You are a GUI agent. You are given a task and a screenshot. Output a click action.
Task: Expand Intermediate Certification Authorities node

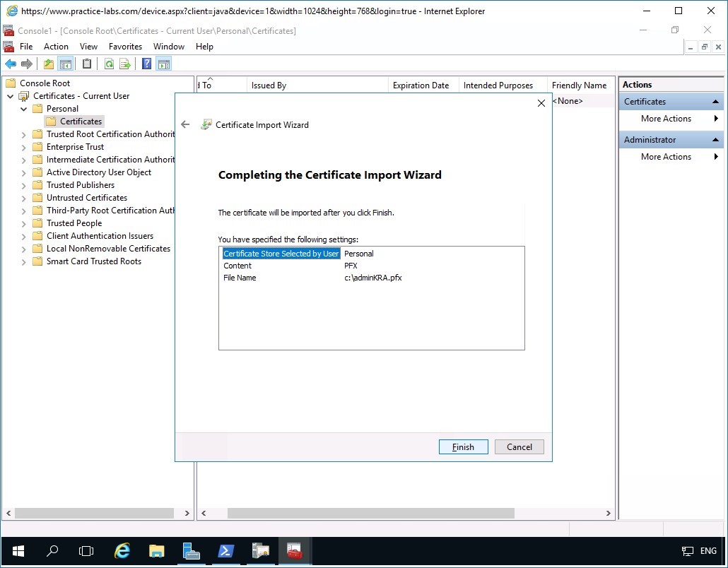point(24,160)
